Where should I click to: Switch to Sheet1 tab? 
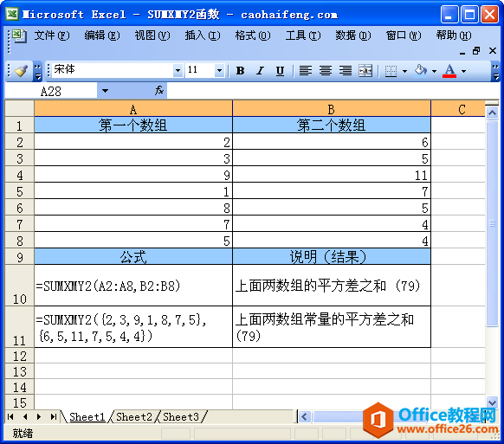pyautogui.click(x=87, y=416)
